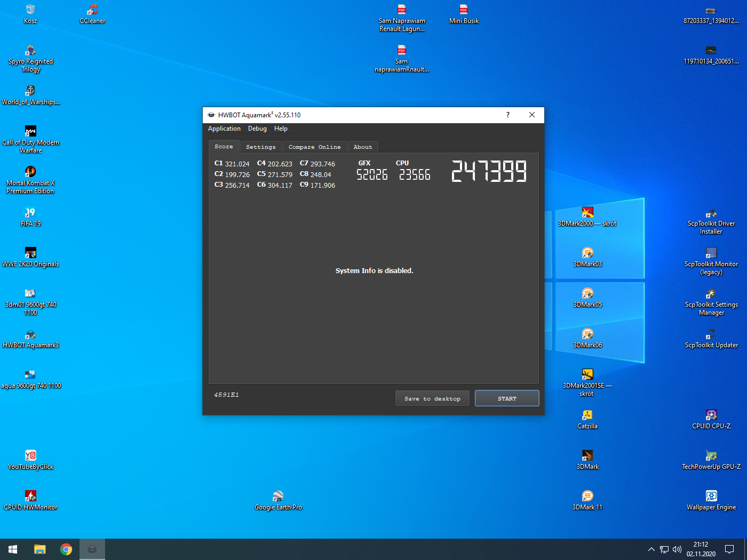Select Catzilla desktop icon
747x560 pixels.
tap(587, 419)
